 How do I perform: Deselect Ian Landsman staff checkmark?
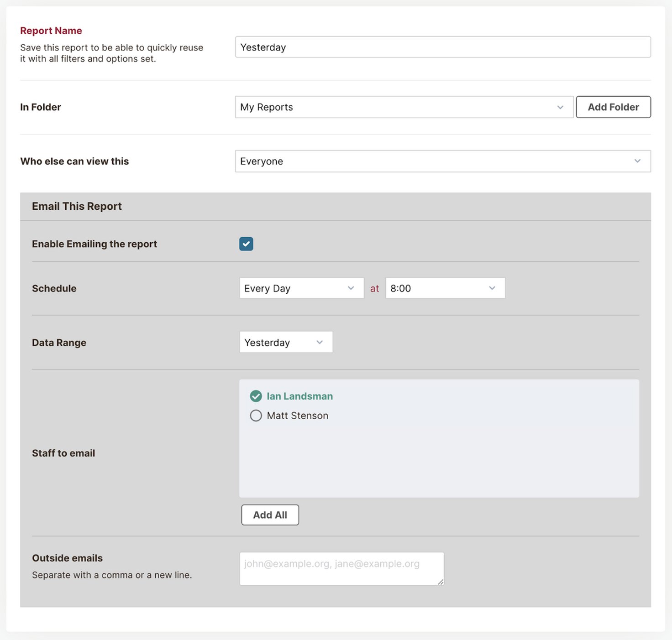click(256, 396)
